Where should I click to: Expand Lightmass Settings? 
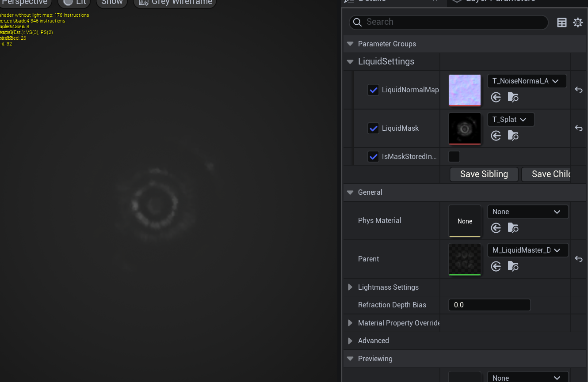(x=350, y=287)
